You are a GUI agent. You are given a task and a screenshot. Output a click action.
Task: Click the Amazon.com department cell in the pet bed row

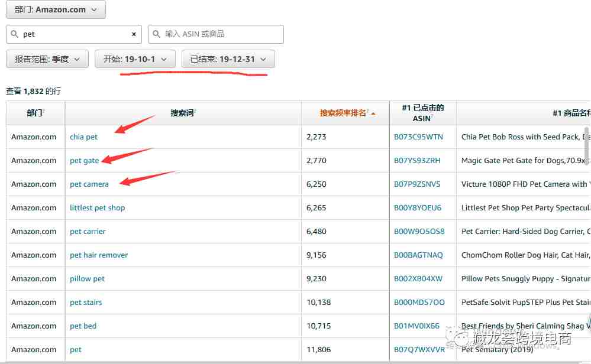(x=34, y=326)
